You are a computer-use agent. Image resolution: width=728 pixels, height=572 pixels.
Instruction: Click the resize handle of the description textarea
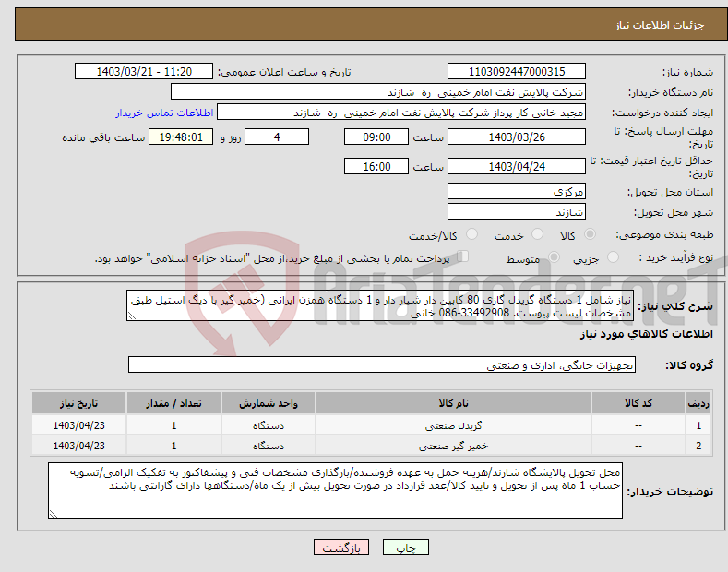click(132, 316)
